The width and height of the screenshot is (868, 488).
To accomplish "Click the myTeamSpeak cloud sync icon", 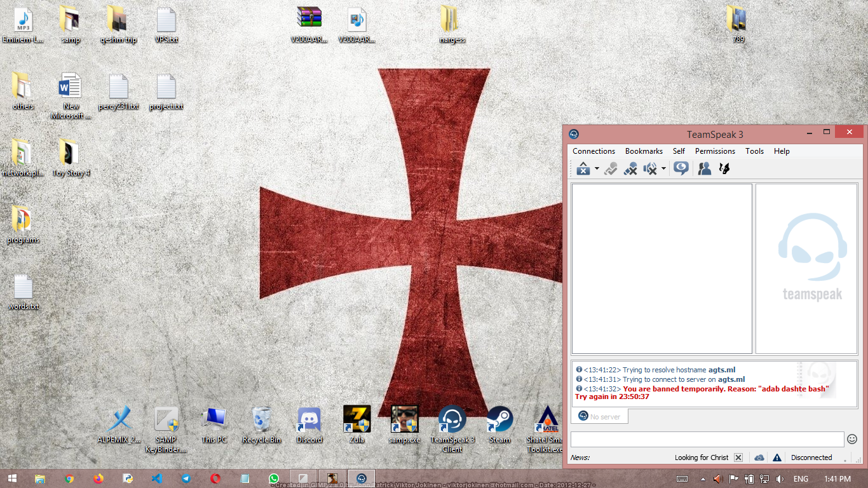I will (x=759, y=457).
